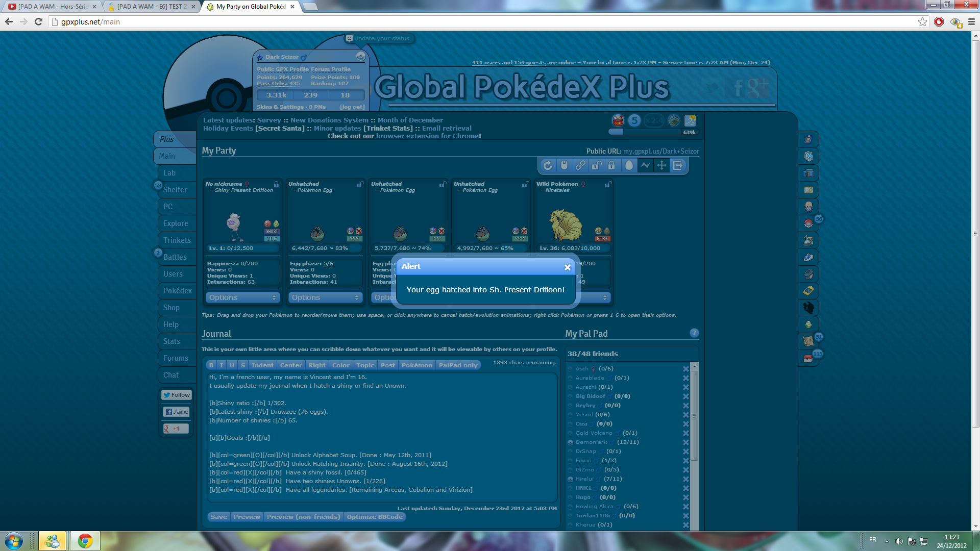The image size is (980, 551).
Task: Click the export arrow icon in party toolbar
Action: click(678, 165)
